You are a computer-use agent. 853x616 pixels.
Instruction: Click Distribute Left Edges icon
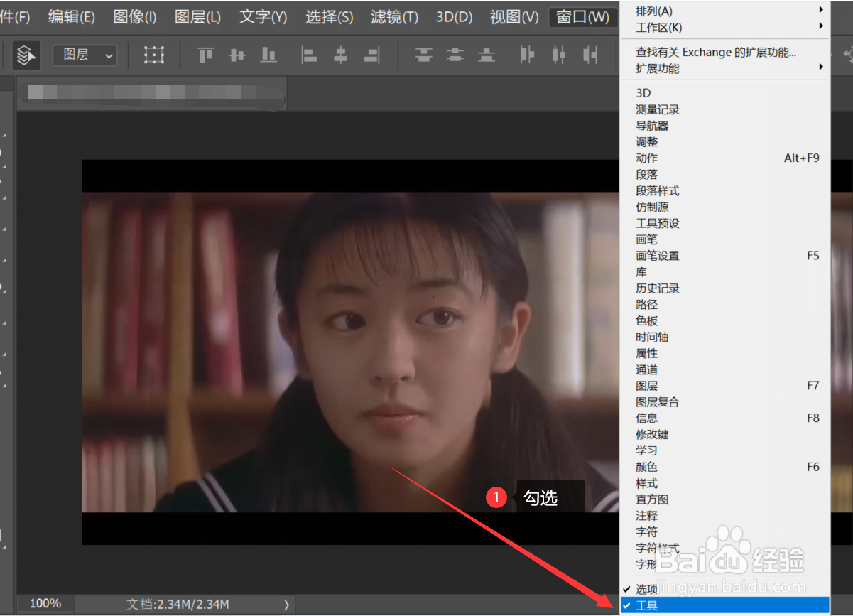point(527,55)
